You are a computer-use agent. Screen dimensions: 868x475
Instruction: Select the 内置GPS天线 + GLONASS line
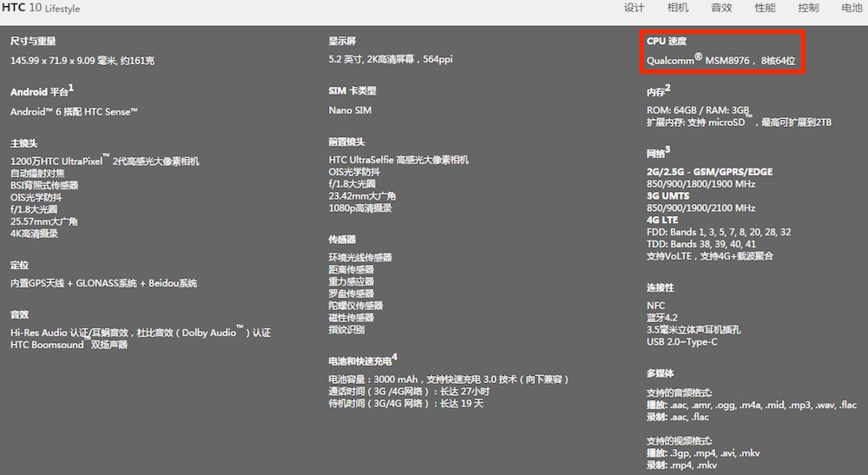click(x=104, y=283)
